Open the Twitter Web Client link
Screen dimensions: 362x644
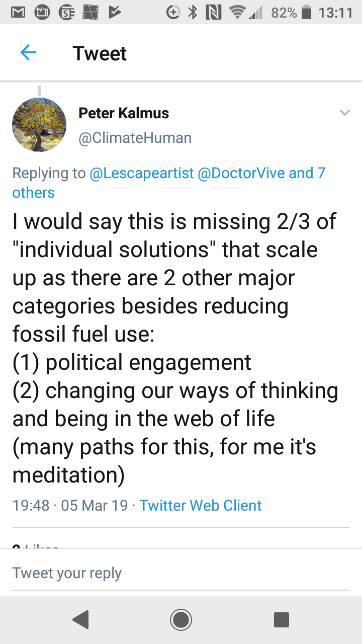coord(201,505)
